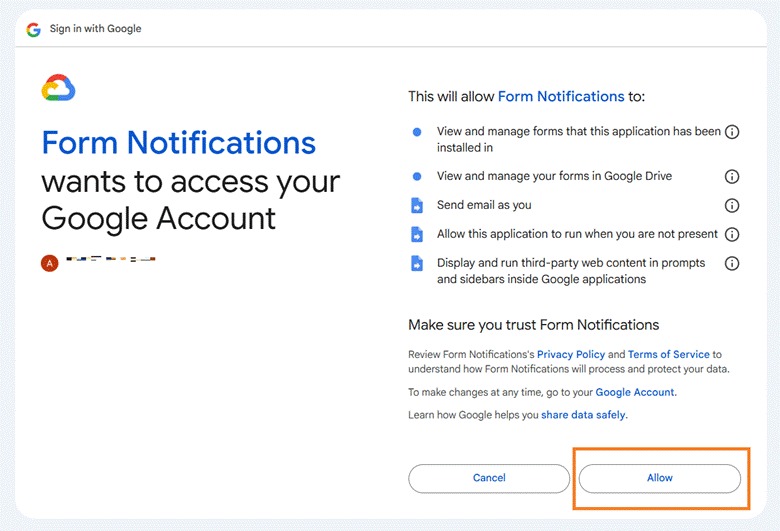Click the redacted account email text
780x531 pixels.
[111, 259]
